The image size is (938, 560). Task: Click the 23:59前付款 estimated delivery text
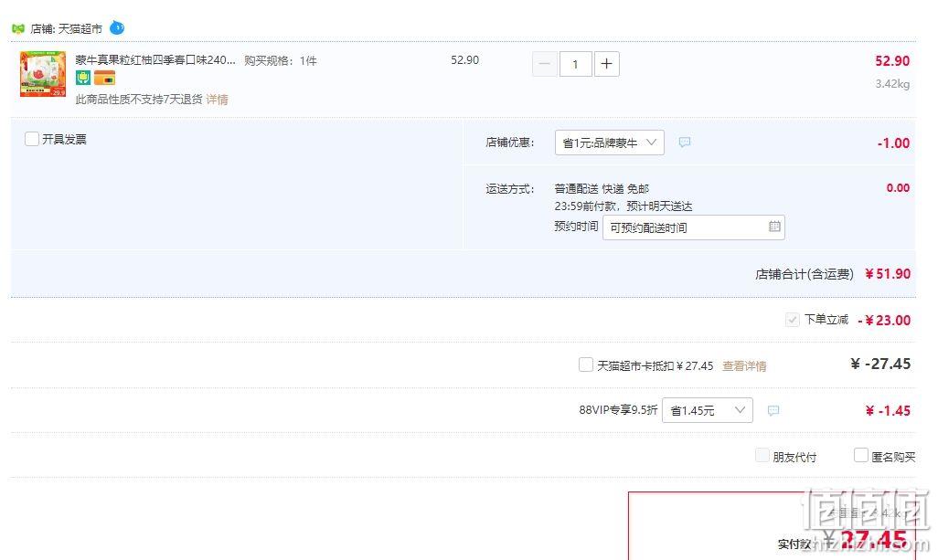coord(624,206)
